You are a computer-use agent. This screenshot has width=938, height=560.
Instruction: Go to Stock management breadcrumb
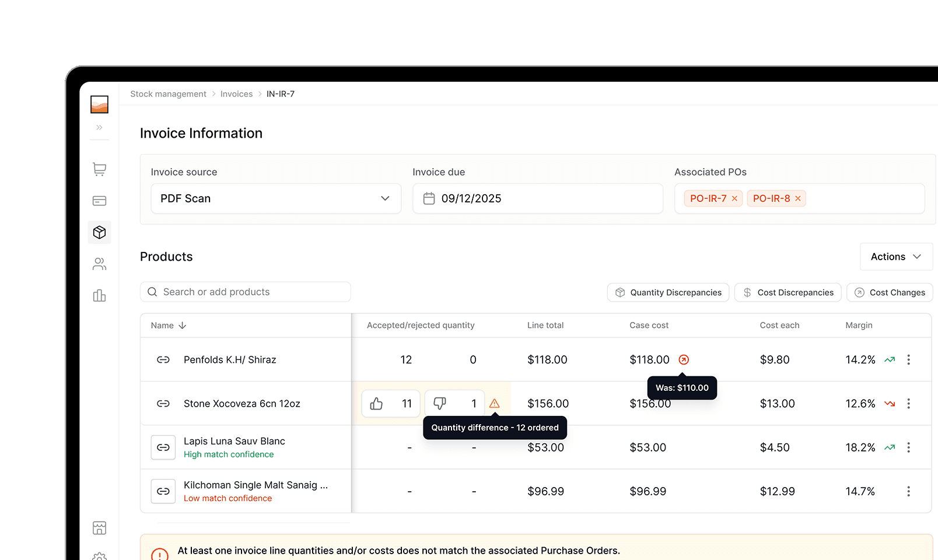coord(168,94)
